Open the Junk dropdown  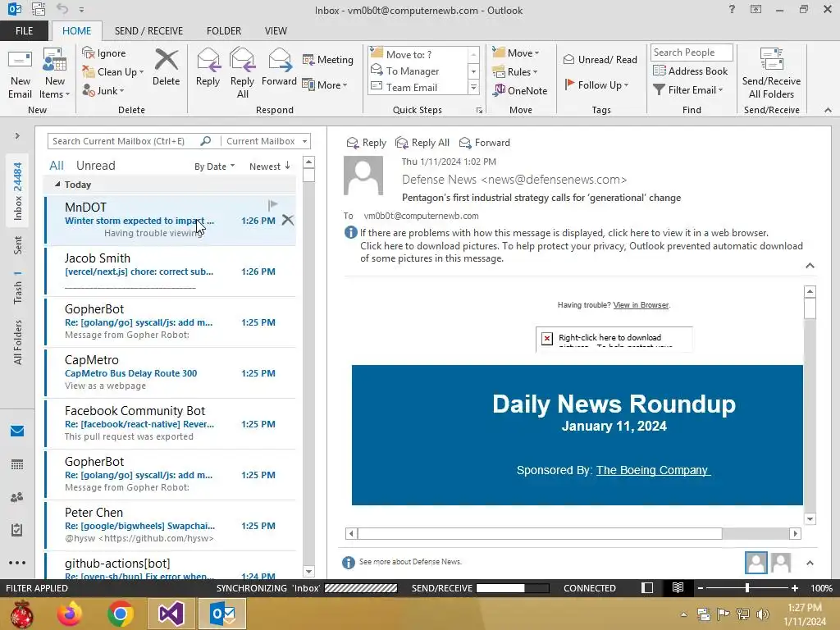pyautogui.click(x=103, y=90)
